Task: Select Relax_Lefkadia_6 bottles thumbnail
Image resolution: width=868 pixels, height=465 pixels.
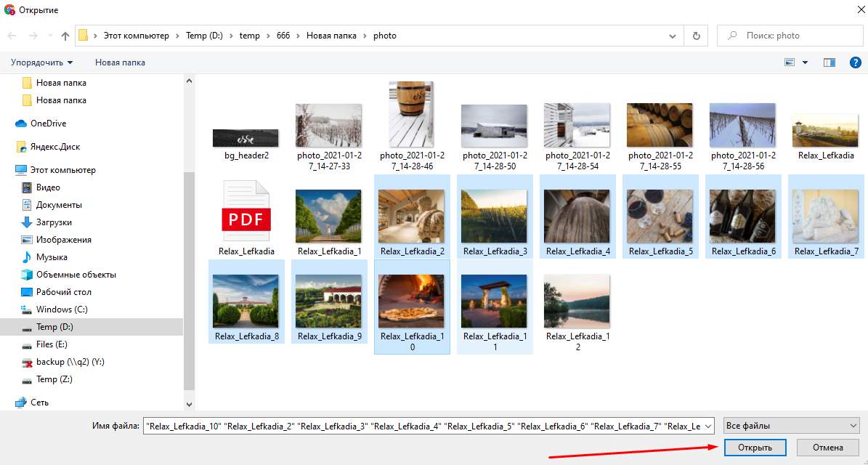Action: click(x=744, y=217)
